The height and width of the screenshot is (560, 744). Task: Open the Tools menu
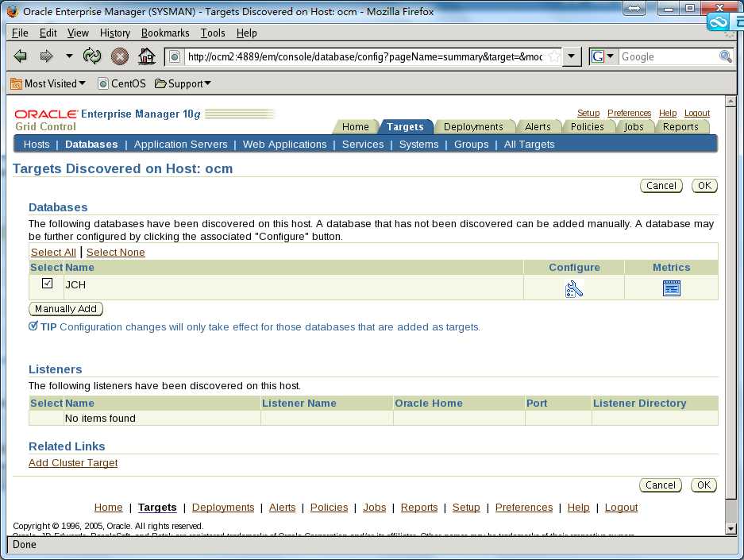pos(213,33)
